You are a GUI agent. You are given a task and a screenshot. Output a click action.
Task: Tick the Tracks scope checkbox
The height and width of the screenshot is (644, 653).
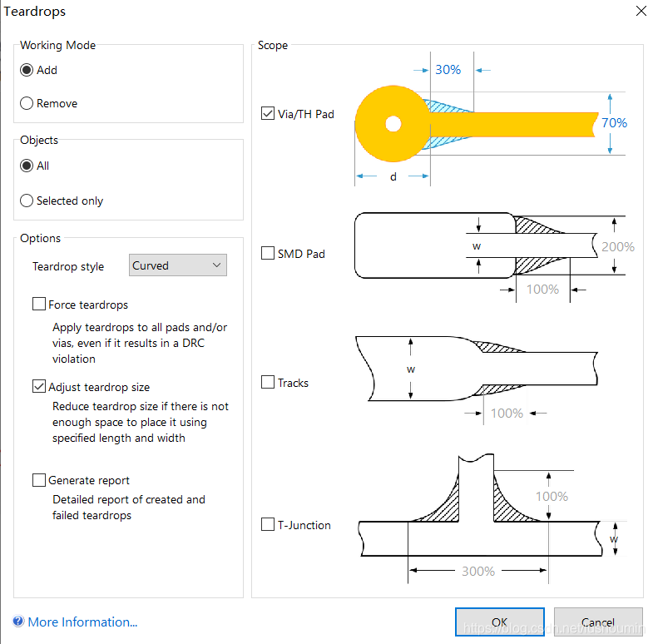268,383
